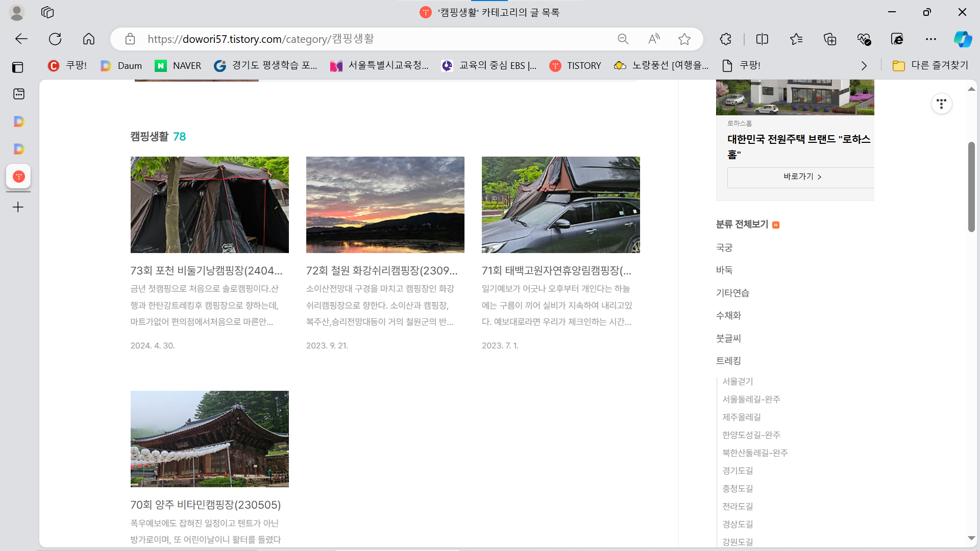Click the page vertical scrollbar thumb
The width and height of the screenshot is (980, 551).
point(971,187)
